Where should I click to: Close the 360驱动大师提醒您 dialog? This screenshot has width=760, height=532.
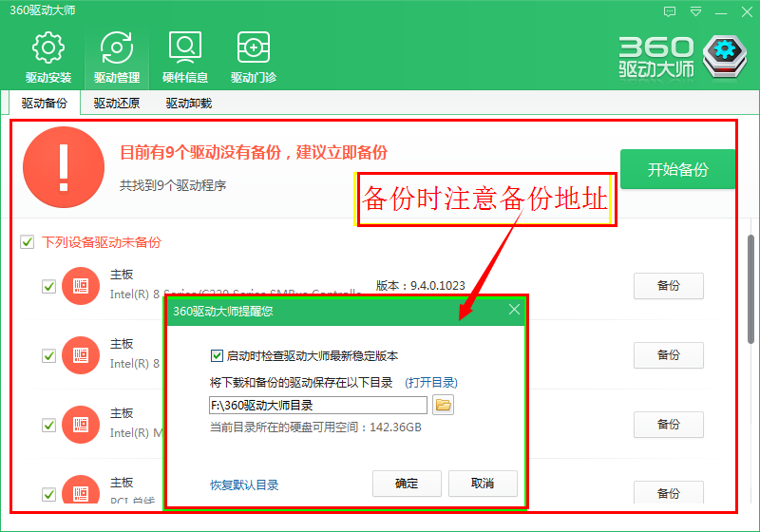(x=514, y=310)
